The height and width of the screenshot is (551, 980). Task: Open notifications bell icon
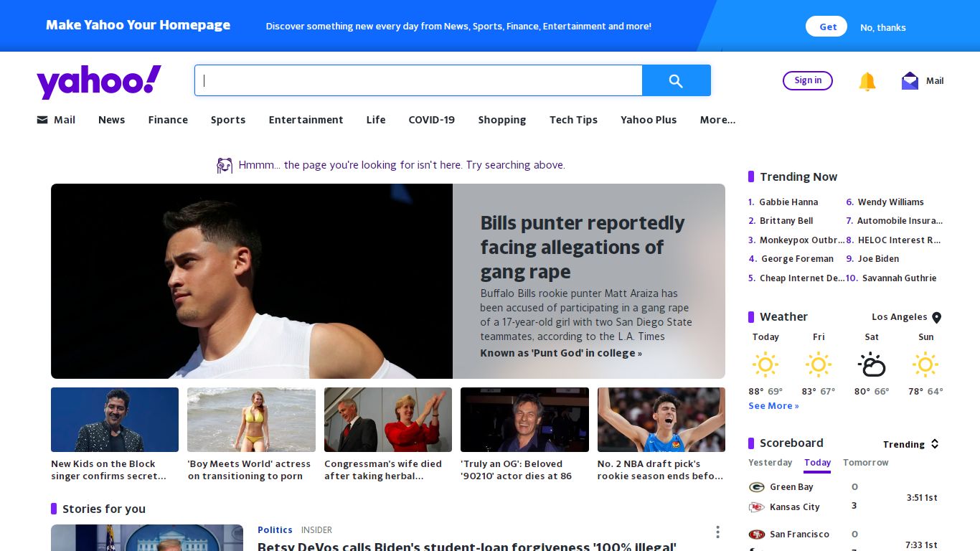(x=867, y=81)
